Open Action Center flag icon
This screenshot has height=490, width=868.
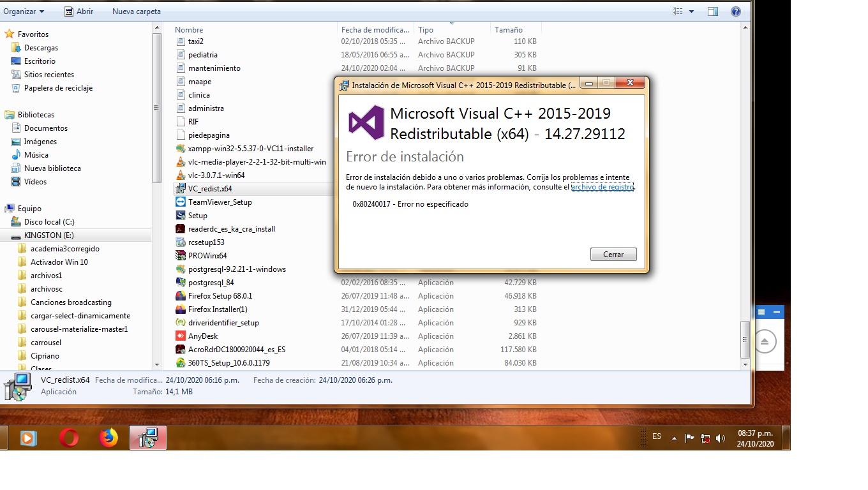coord(689,438)
